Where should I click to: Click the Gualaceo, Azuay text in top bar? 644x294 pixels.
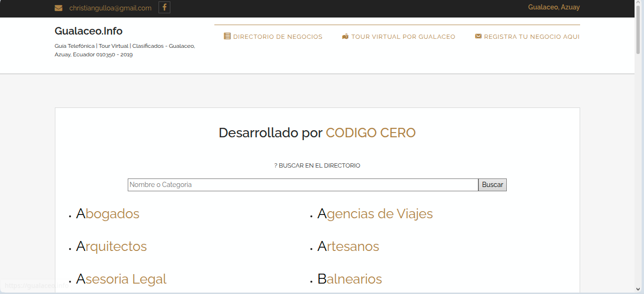(x=554, y=7)
